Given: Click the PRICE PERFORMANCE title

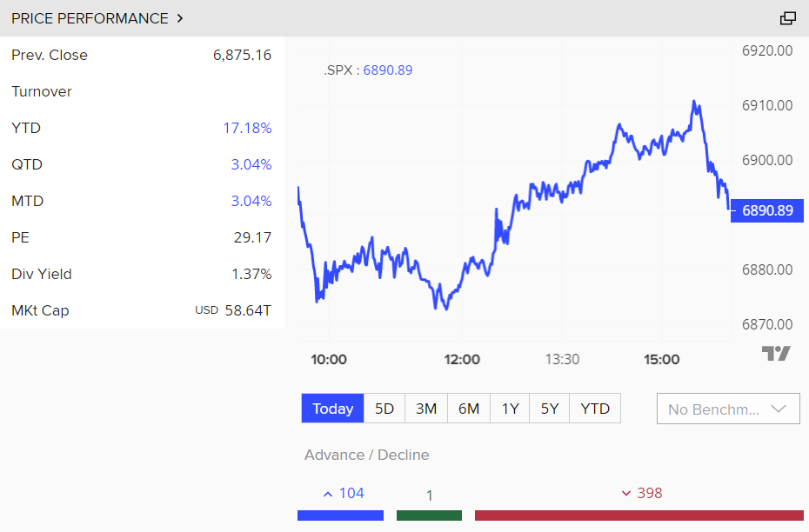Looking at the screenshot, I should pyautogui.click(x=90, y=18).
